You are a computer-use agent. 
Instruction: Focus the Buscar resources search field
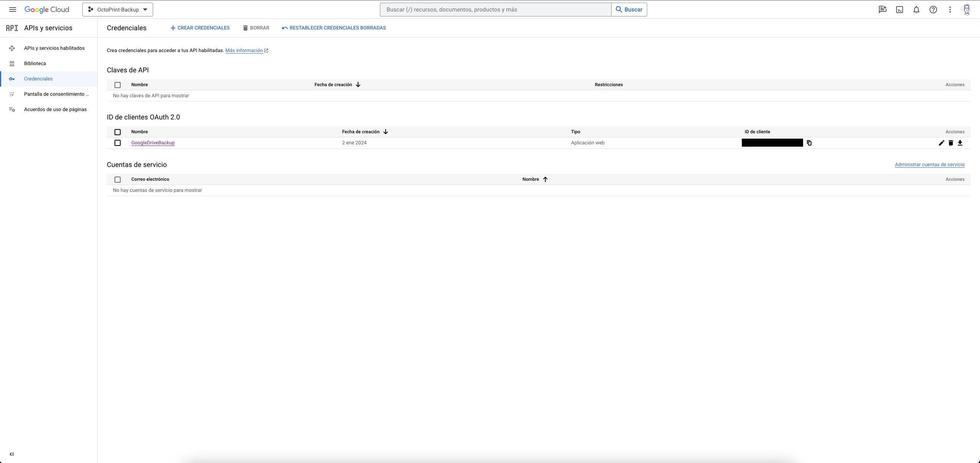point(495,10)
